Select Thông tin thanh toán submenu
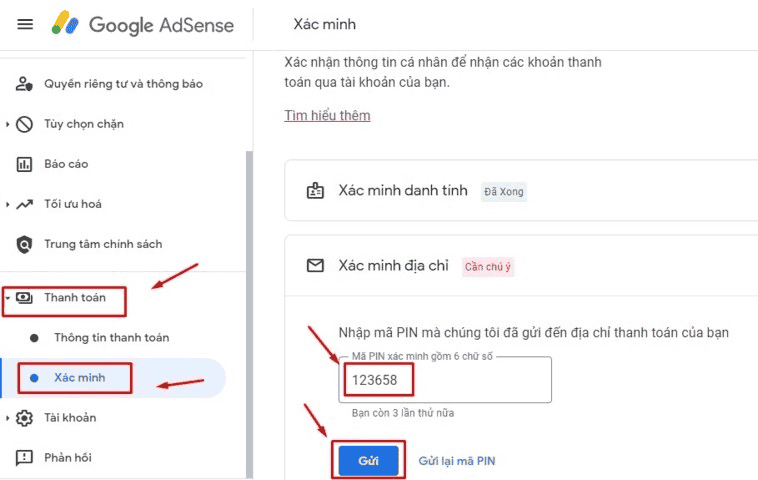Viewport: 758px width, 480px height. [112, 338]
